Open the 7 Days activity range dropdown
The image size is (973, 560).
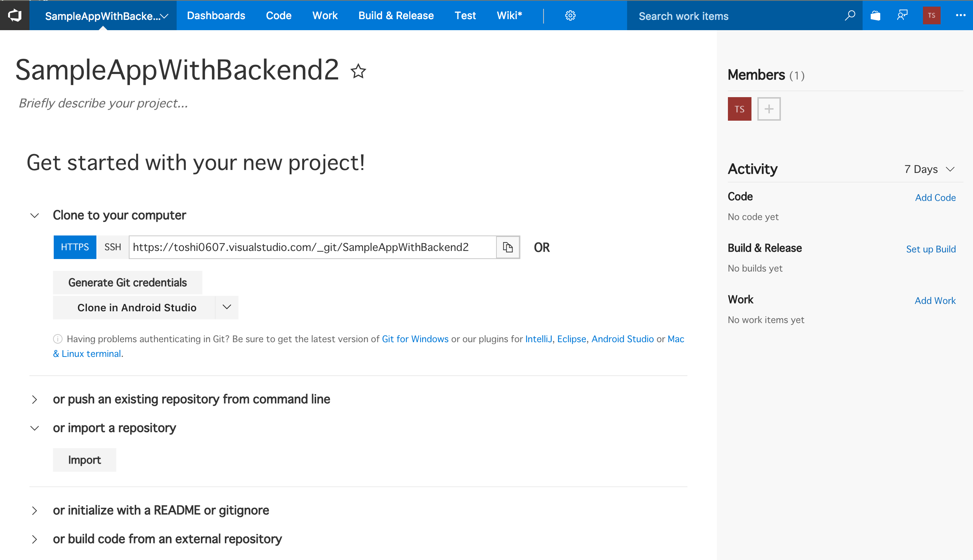(x=930, y=169)
